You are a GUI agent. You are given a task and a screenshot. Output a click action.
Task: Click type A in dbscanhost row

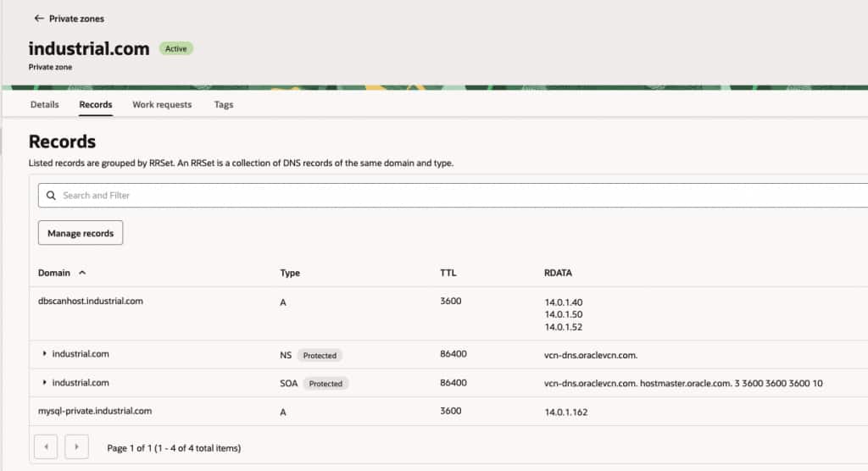point(283,302)
